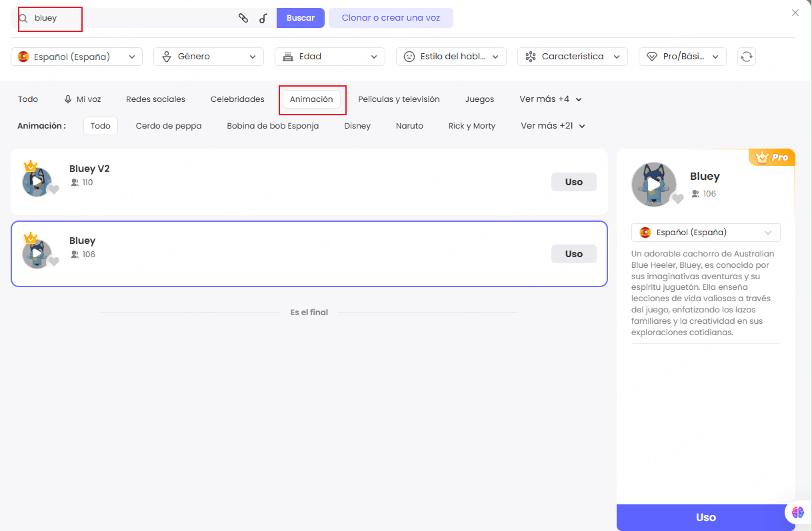This screenshot has height=531, width=812.
Task: Select the Disney animation subcategory
Action: (x=357, y=126)
